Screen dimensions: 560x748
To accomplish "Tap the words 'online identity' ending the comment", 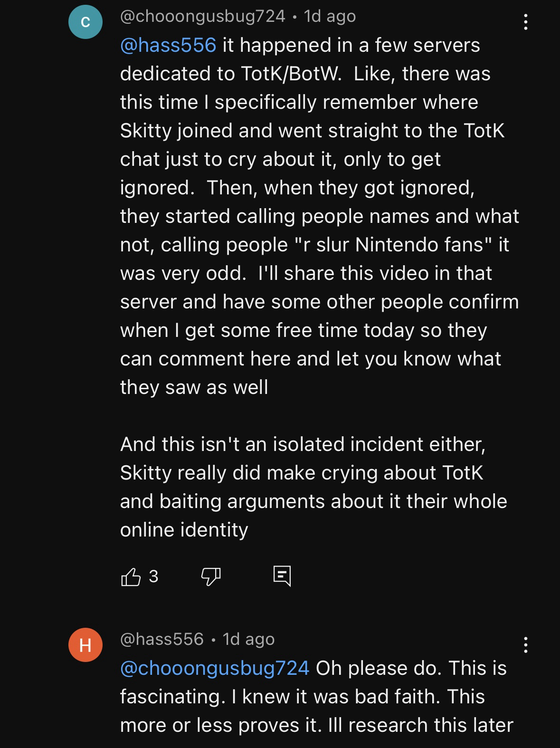I will 184,530.
